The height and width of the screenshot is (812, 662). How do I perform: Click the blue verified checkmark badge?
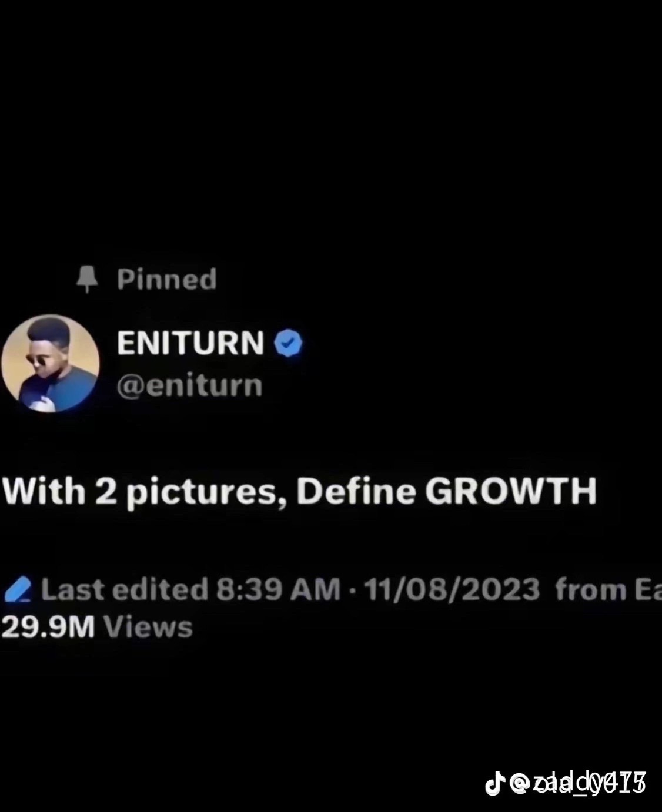coord(288,344)
